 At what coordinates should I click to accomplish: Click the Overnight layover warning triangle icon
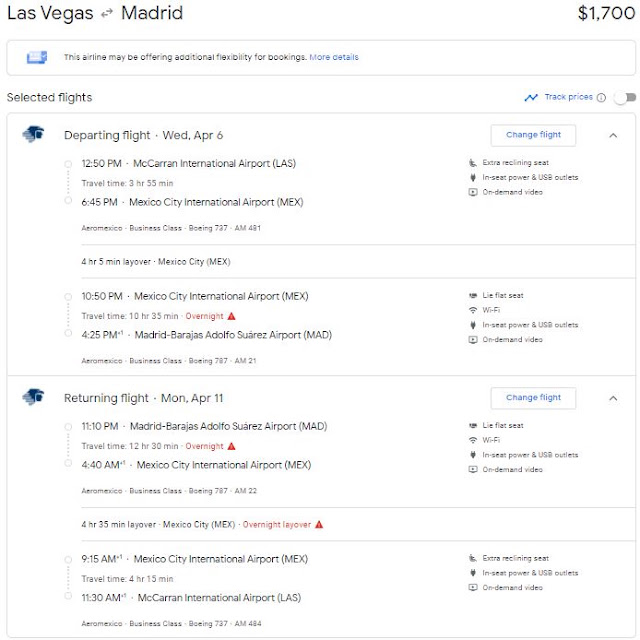click(319, 524)
